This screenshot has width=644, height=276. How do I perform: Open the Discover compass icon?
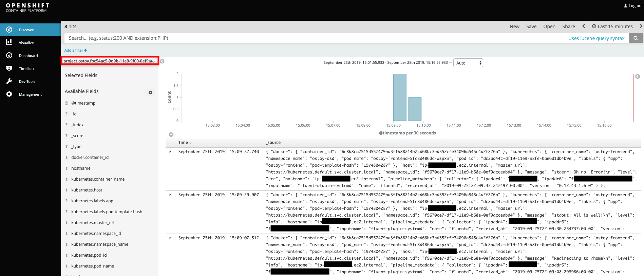[9, 30]
